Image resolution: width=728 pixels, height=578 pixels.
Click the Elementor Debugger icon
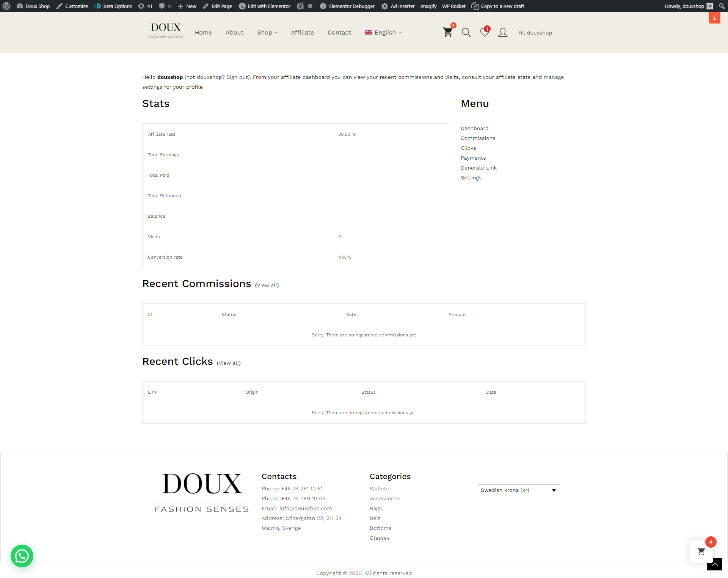pyautogui.click(x=323, y=6)
